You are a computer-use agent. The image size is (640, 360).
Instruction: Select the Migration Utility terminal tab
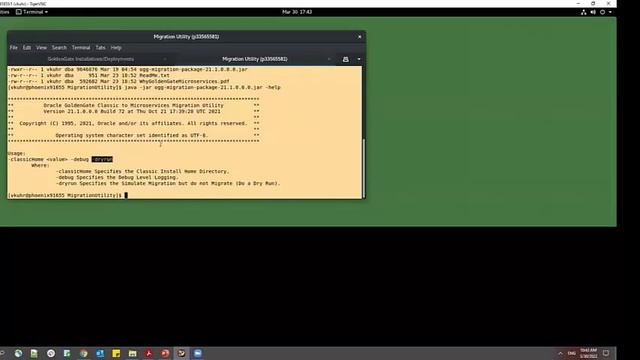255,59
